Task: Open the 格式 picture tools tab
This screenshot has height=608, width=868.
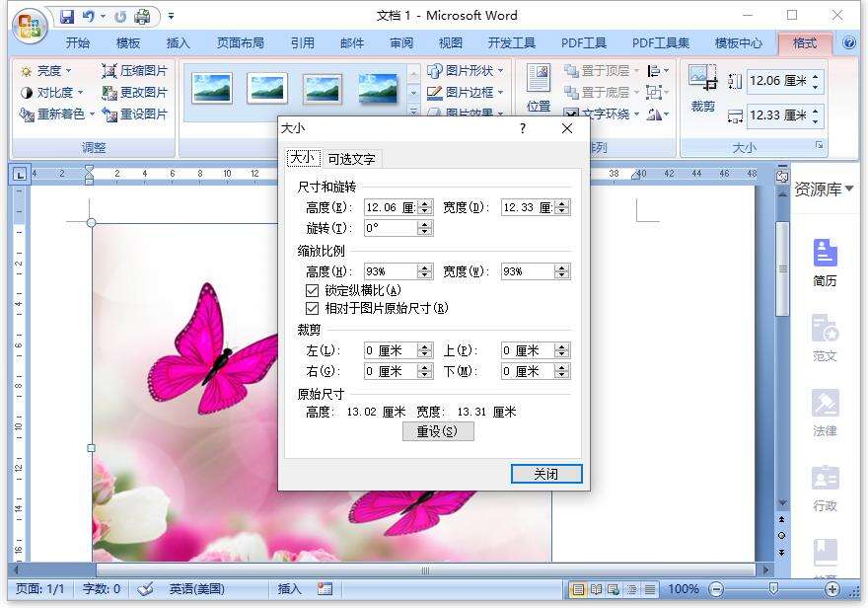Action: (804, 43)
